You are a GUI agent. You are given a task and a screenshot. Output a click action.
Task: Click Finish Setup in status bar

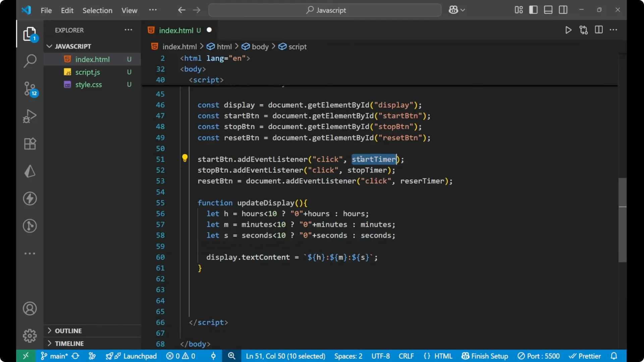[485, 356]
